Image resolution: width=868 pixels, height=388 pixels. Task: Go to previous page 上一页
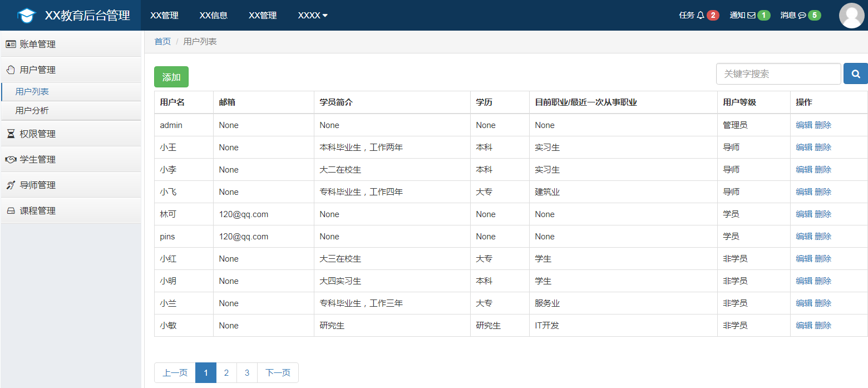(175, 372)
